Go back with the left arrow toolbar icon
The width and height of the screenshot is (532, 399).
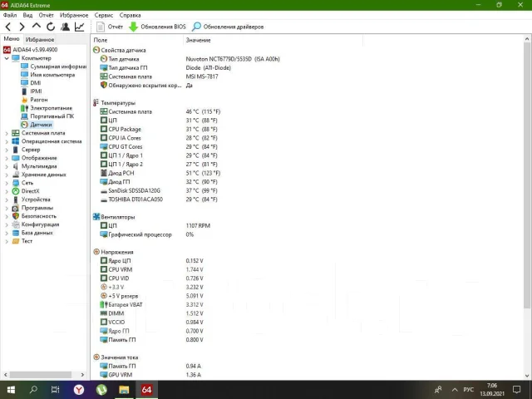[x=8, y=27]
